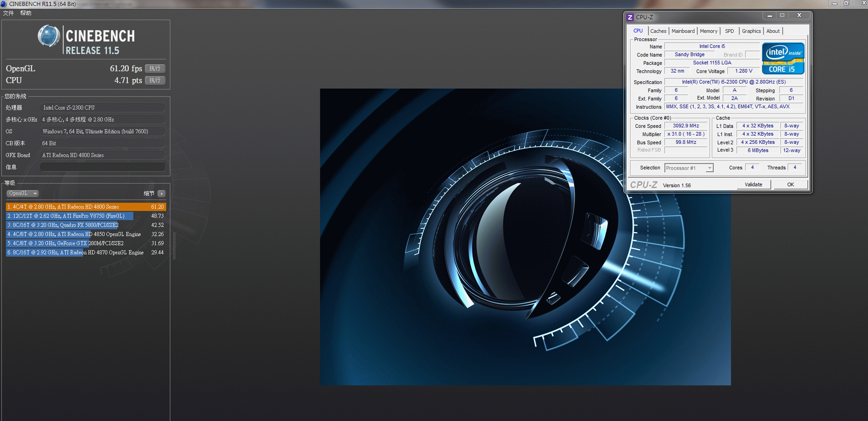Viewport: 868px width, 421px height.
Task: Click the OS field Windows 7 64 Bit
Action: 103,132
